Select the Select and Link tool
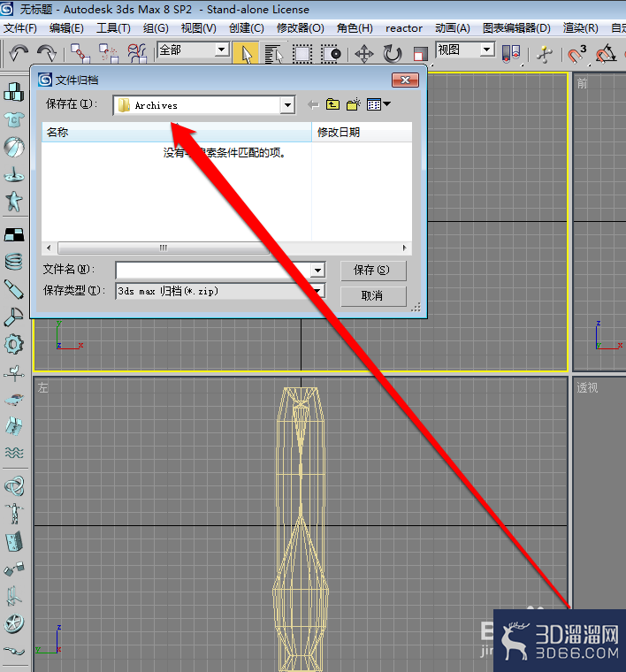This screenshot has width=626, height=672. [80, 54]
